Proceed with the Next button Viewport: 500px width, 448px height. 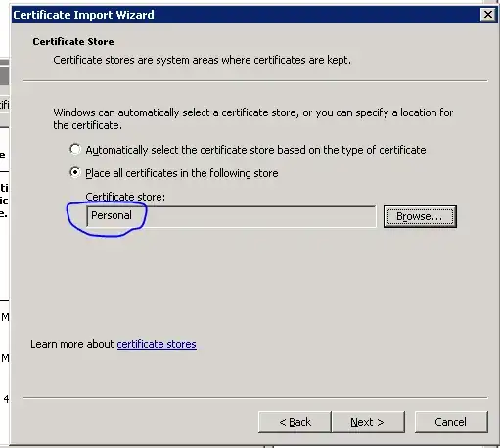[368, 422]
